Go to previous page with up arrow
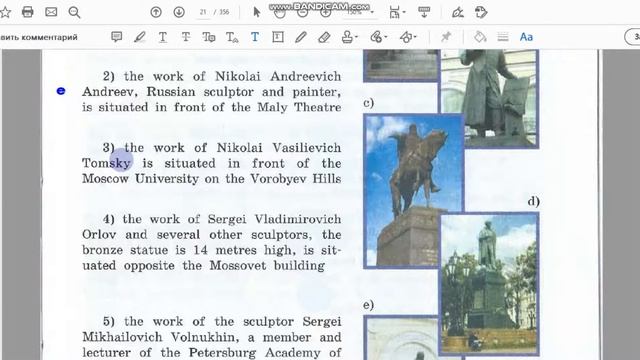This screenshot has height=360, width=640. [156, 12]
